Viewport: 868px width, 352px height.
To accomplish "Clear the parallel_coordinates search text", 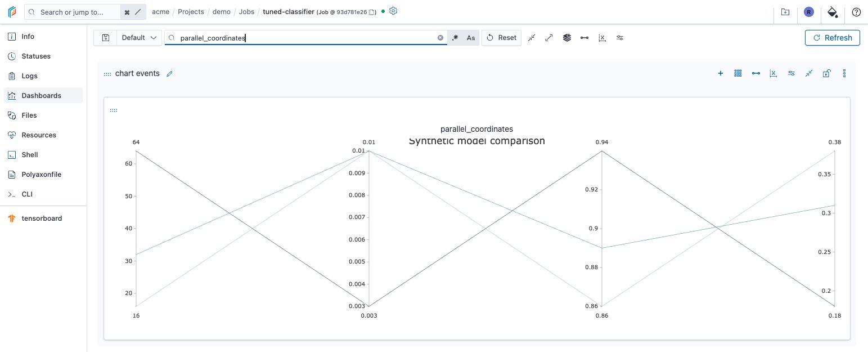I will click(x=440, y=38).
